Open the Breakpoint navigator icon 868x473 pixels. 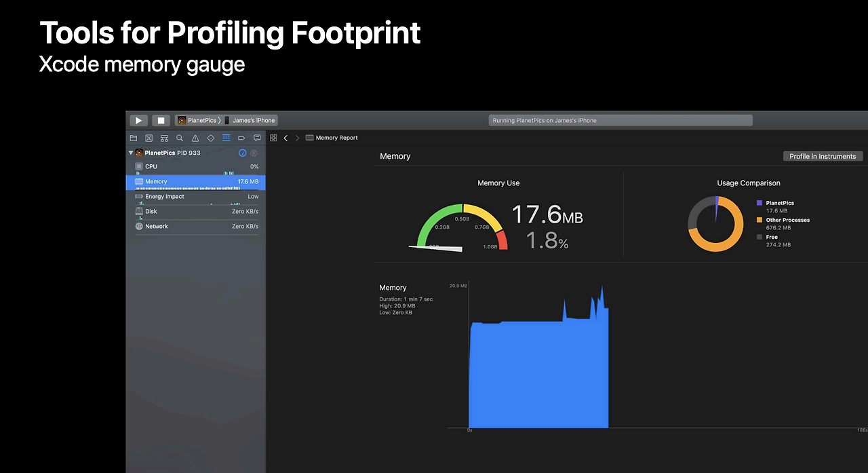241,138
